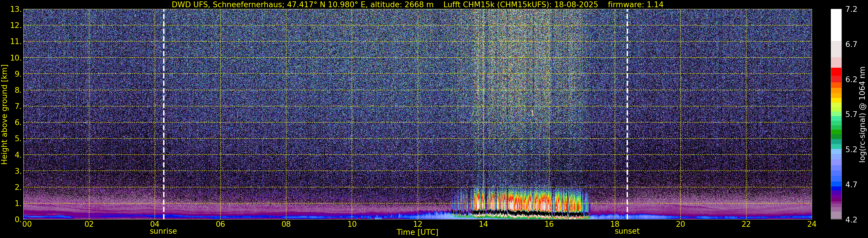Click the height axis tick '8.'
This screenshot has width=868, height=238.
(x=18, y=90)
